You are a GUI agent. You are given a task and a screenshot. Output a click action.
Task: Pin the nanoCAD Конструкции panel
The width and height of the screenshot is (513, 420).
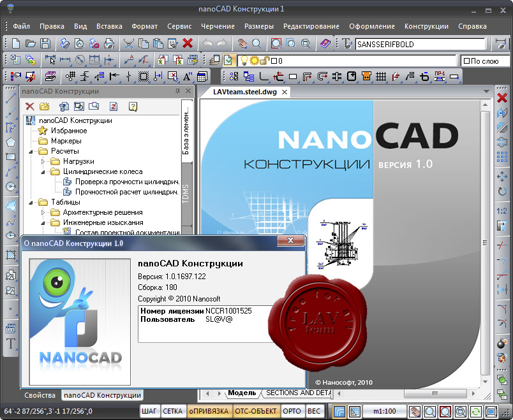point(177,91)
